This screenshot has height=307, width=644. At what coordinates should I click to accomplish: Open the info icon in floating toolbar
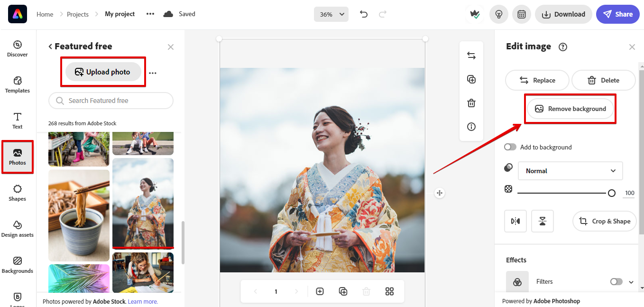point(471,127)
